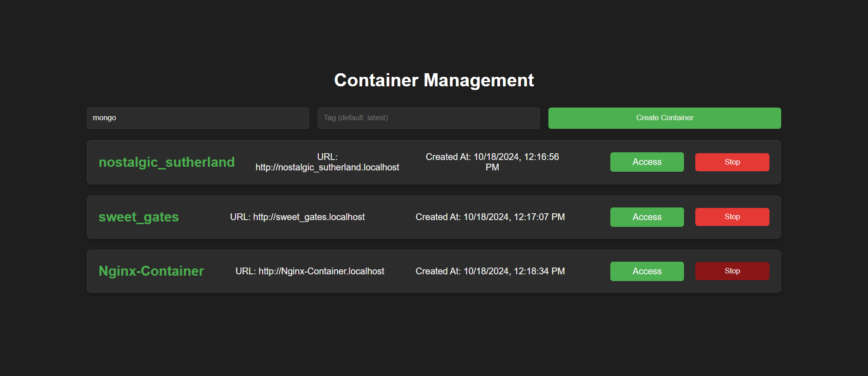Click the Container Management page heading

tap(434, 80)
